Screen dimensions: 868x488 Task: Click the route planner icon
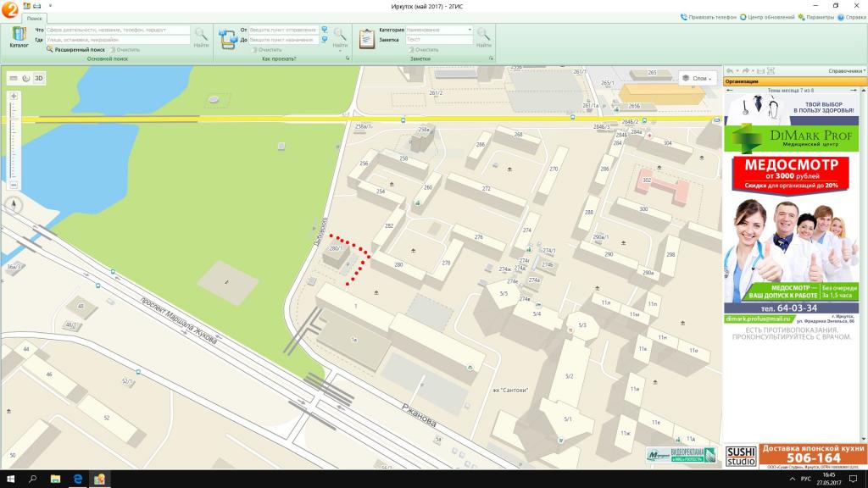tap(228, 38)
